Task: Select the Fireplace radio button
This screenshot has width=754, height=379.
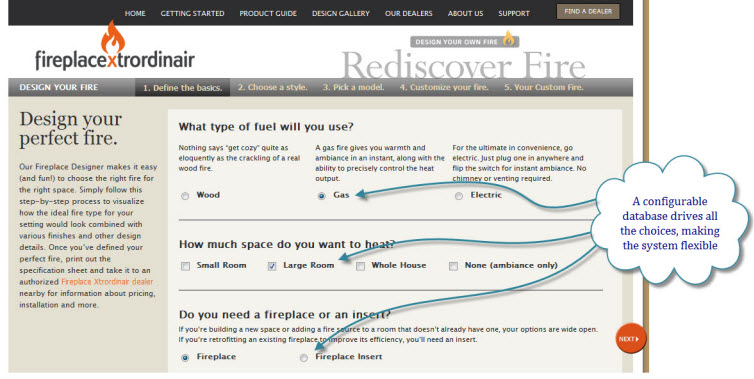Action: (185, 357)
